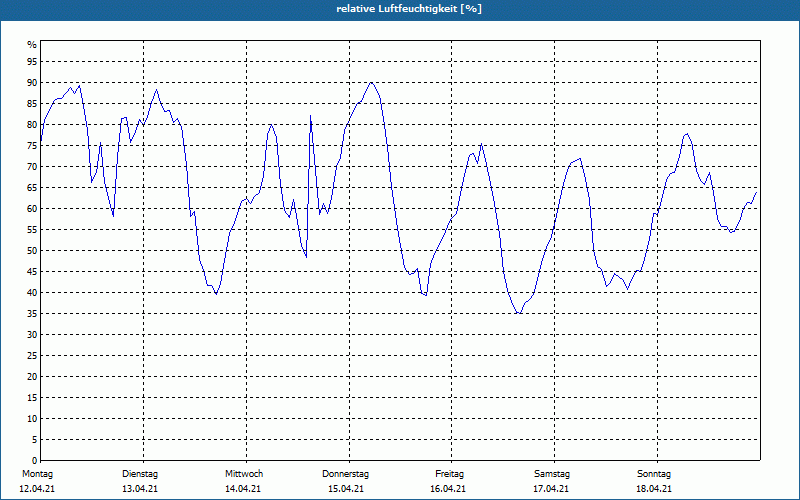The image size is (800, 500).
Task: Click the % unit label on y-axis
Action: point(32,45)
